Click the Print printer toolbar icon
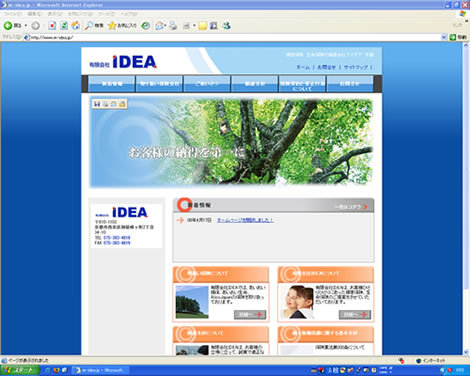 point(173,26)
